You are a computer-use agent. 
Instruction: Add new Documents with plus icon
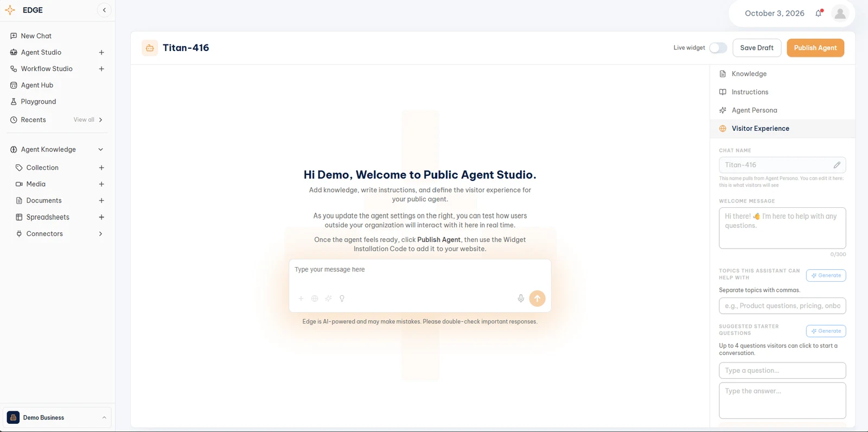(101, 201)
